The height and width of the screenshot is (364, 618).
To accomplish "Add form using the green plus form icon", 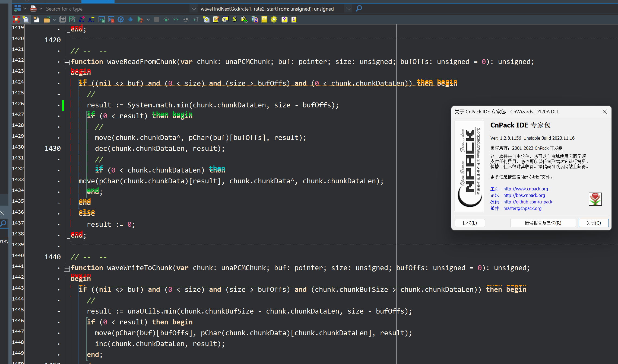I will 102,19.
